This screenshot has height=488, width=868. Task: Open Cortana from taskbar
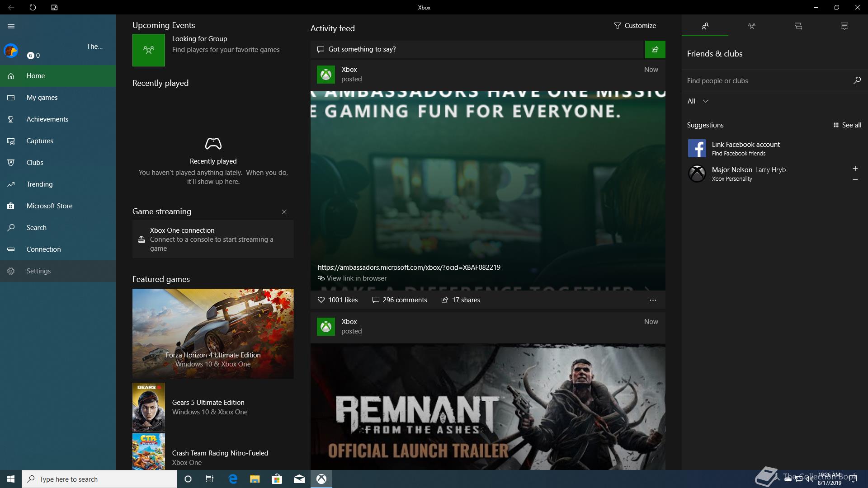[x=188, y=479]
